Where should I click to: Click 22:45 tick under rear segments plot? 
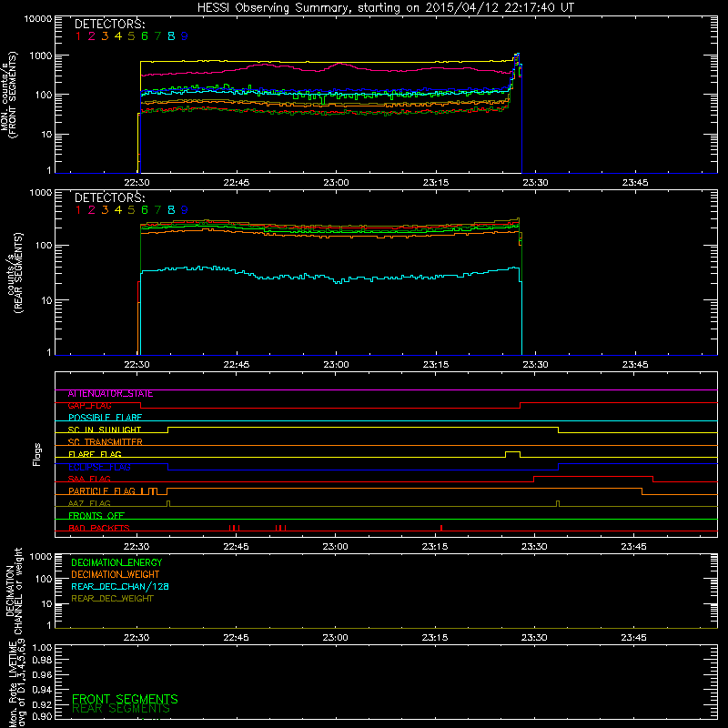pos(237,365)
